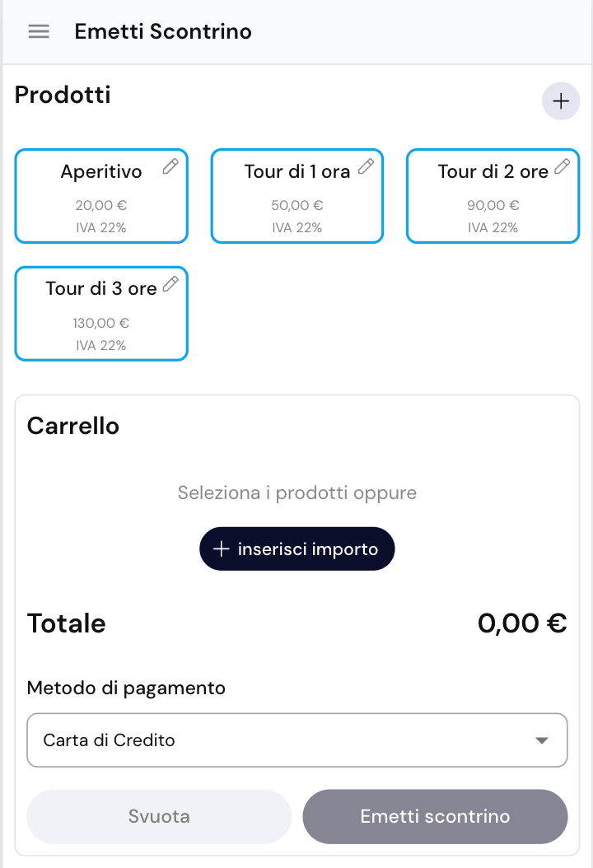Image resolution: width=593 pixels, height=868 pixels.
Task: Click the plus icon in inserisci importo
Action: (220, 549)
